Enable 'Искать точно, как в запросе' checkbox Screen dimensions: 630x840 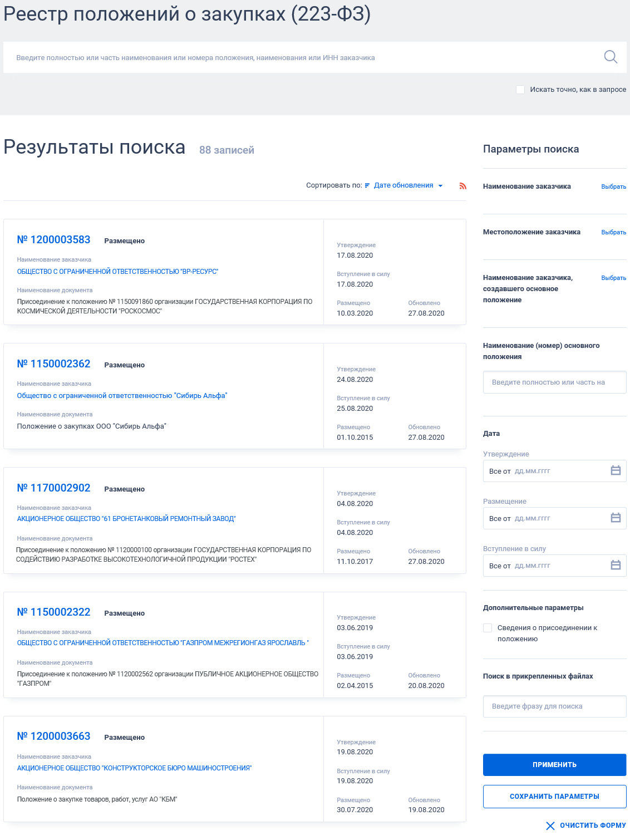pos(520,90)
